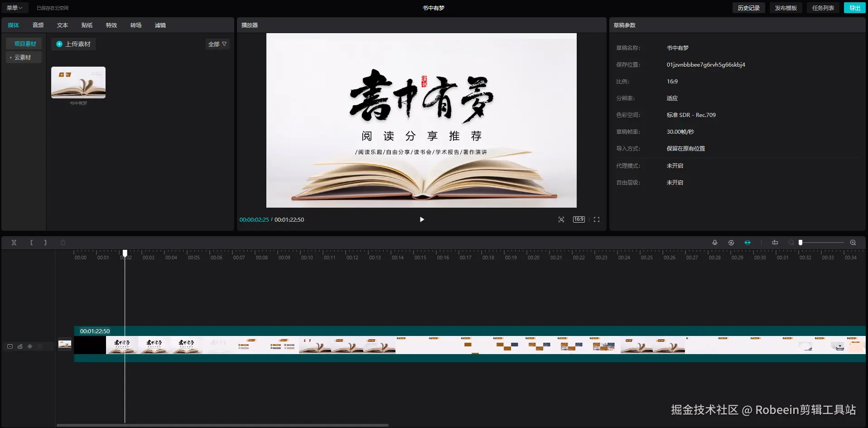Click the 已保存在云空间 save status text
The width and height of the screenshot is (868, 428).
(53, 8)
